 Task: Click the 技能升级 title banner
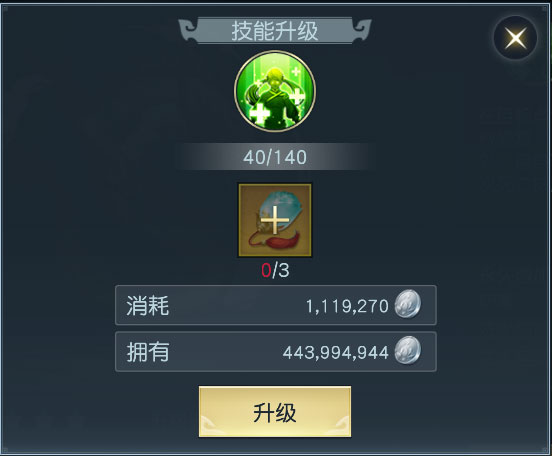pos(275,31)
